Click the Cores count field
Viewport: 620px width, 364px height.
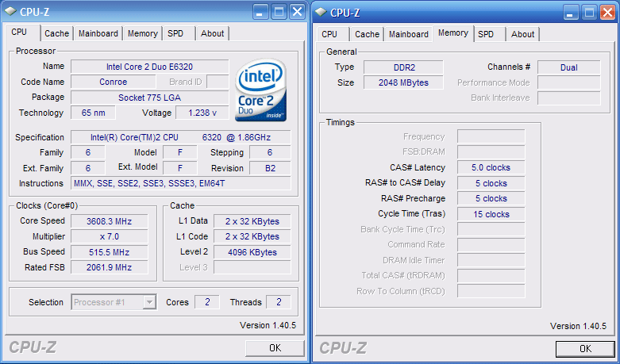[207, 302]
